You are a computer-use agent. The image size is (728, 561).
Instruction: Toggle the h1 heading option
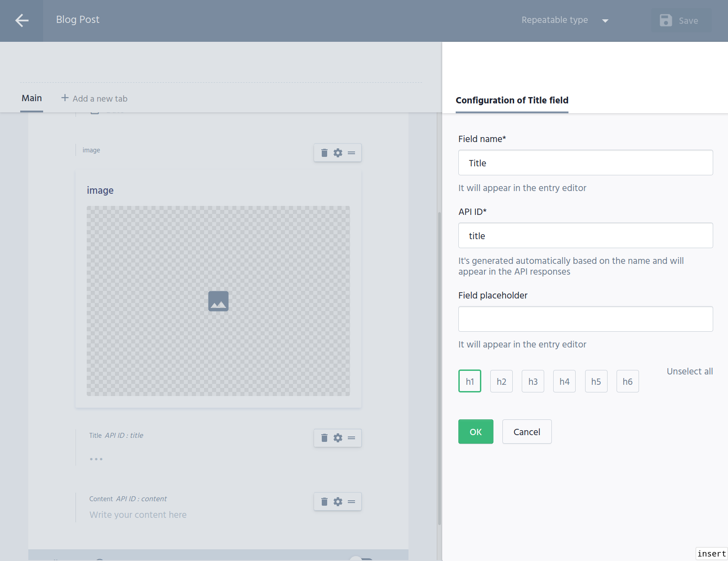click(x=470, y=381)
